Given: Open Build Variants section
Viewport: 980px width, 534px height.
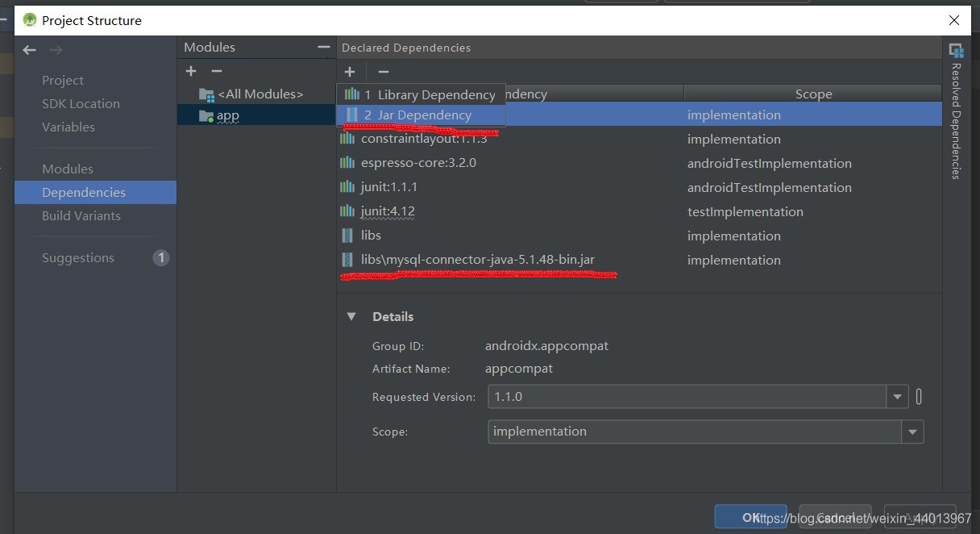Looking at the screenshot, I should (x=81, y=215).
